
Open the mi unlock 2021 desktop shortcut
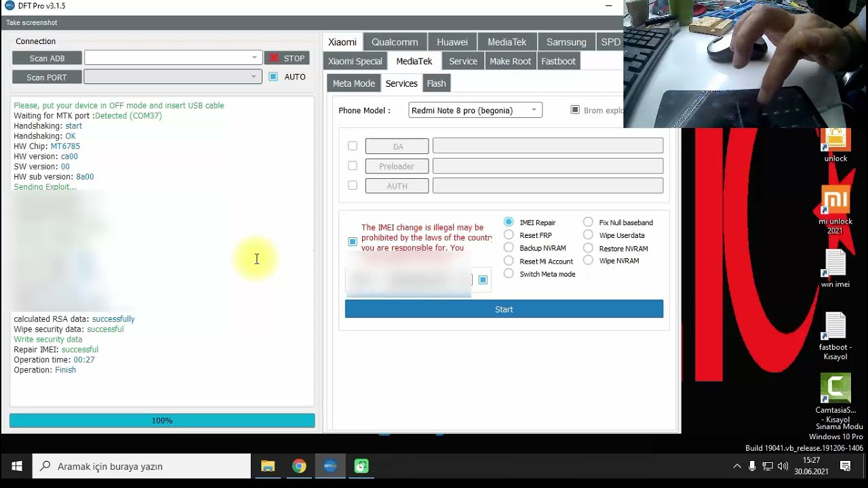tap(835, 210)
